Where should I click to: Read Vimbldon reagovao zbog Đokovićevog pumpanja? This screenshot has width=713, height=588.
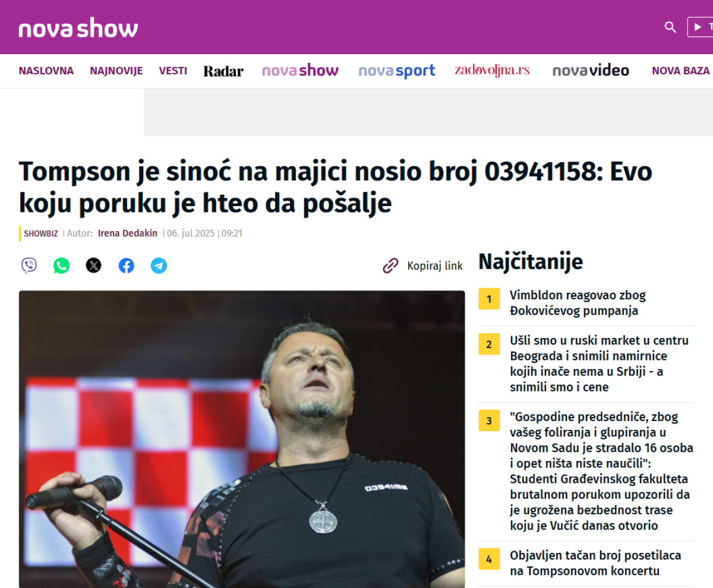point(578,303)
